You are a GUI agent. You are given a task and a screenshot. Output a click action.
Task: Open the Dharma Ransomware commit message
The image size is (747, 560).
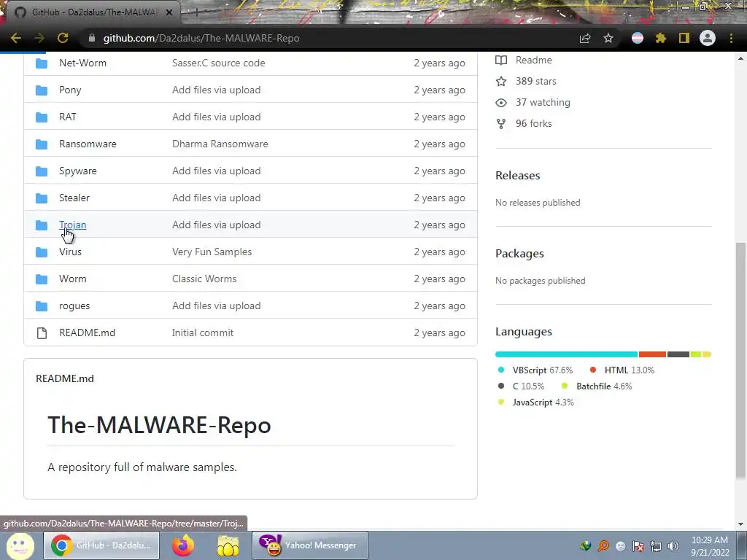[x=220, y=144]
